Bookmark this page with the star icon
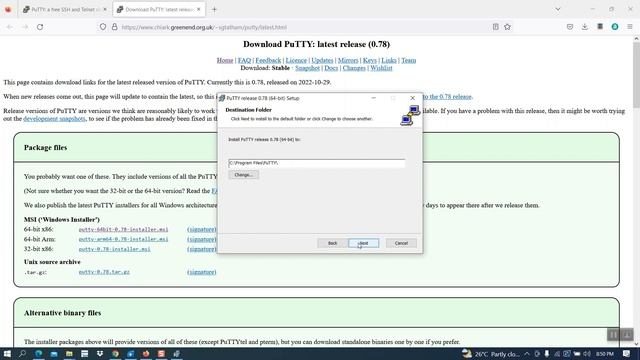This screenshot has width=640, height=360. (x=507, y=27)
